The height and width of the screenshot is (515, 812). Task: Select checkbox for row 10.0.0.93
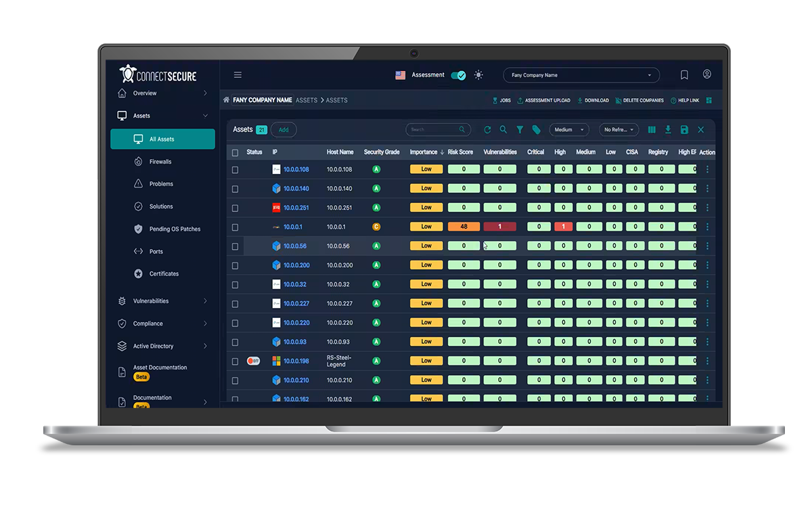[235, 342]
